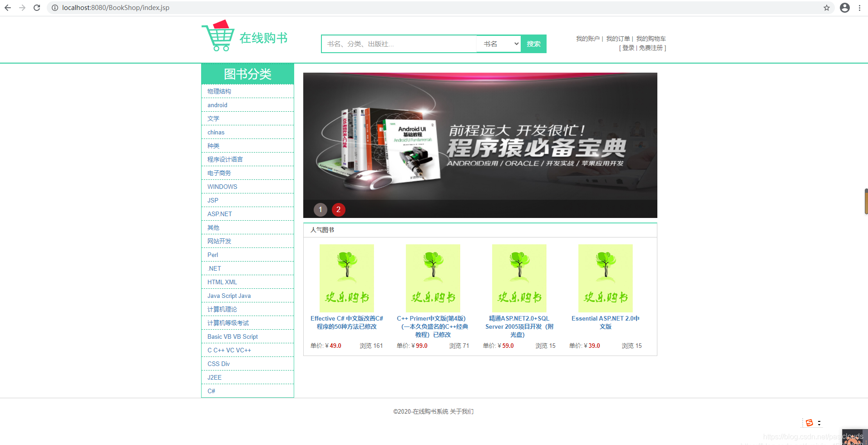
Task: Click the 人气图书 section heading
Action: click(x=322, y=230)
